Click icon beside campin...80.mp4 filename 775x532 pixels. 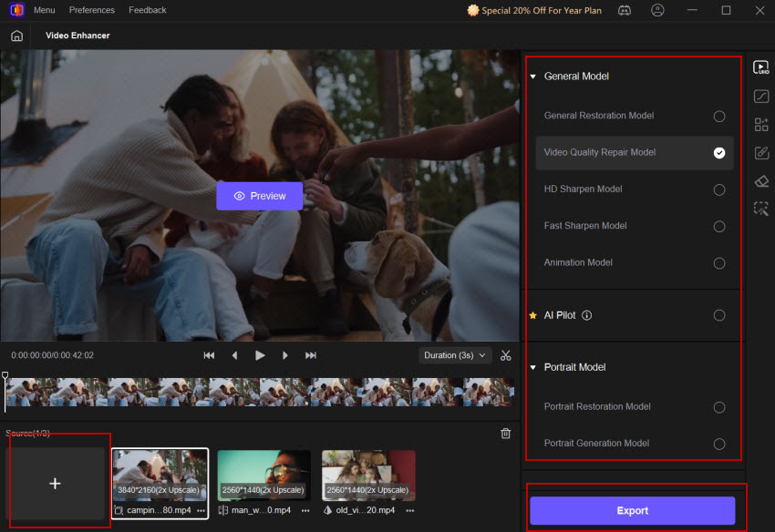(x=119, y=510)
